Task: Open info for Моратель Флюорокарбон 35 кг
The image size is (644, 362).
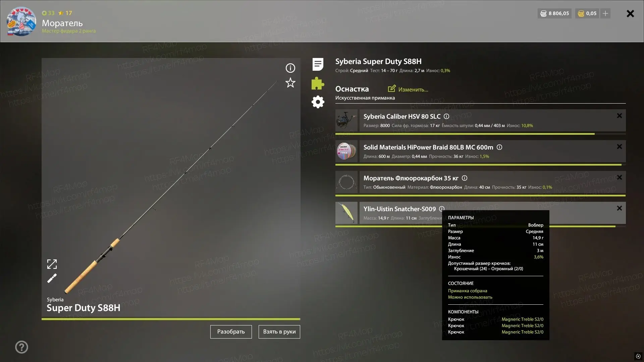Action: (x=465, y=178)
